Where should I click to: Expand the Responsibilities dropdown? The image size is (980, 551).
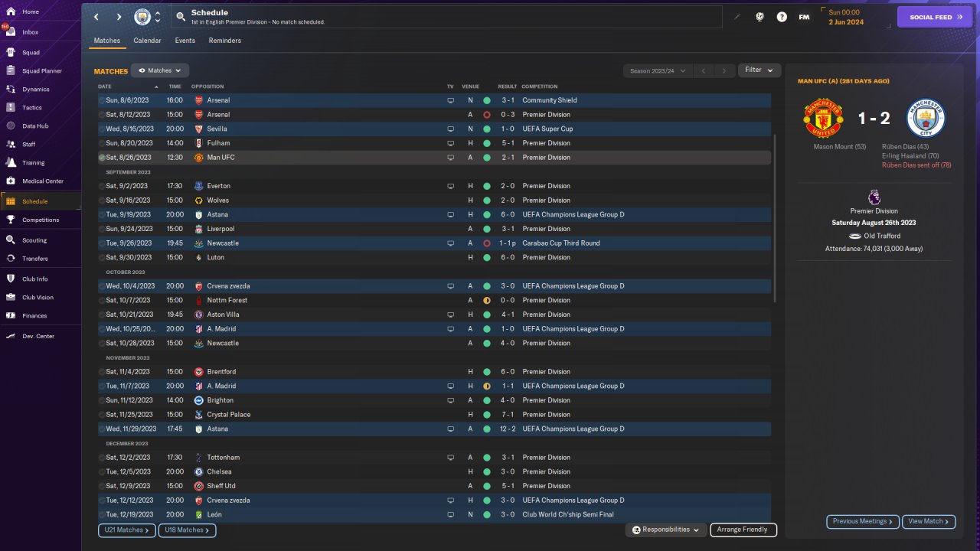point(665,530)
